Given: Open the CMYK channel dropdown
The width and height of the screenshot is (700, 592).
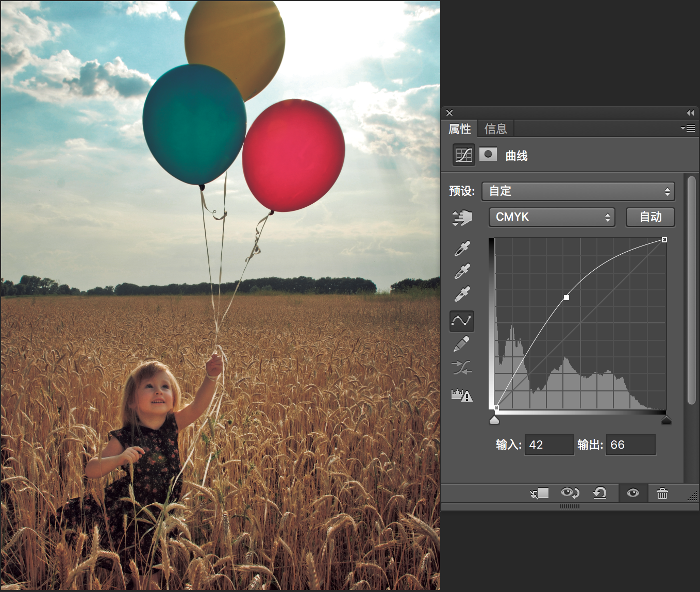Looking at the screenshot, I should click(552, 217).
